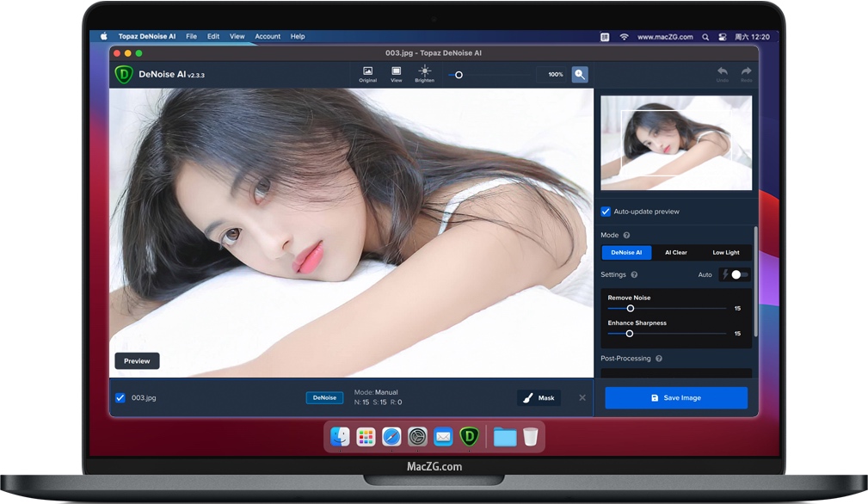Collapse the Settings section
This screenshot has height=504, width=868.
point(616,274)
